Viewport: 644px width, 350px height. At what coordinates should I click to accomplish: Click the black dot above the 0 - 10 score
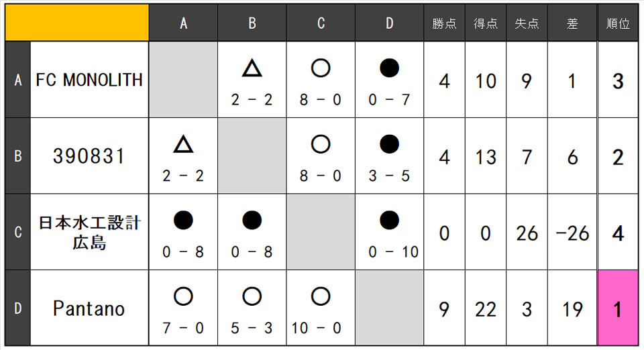[x=389, y=220]
